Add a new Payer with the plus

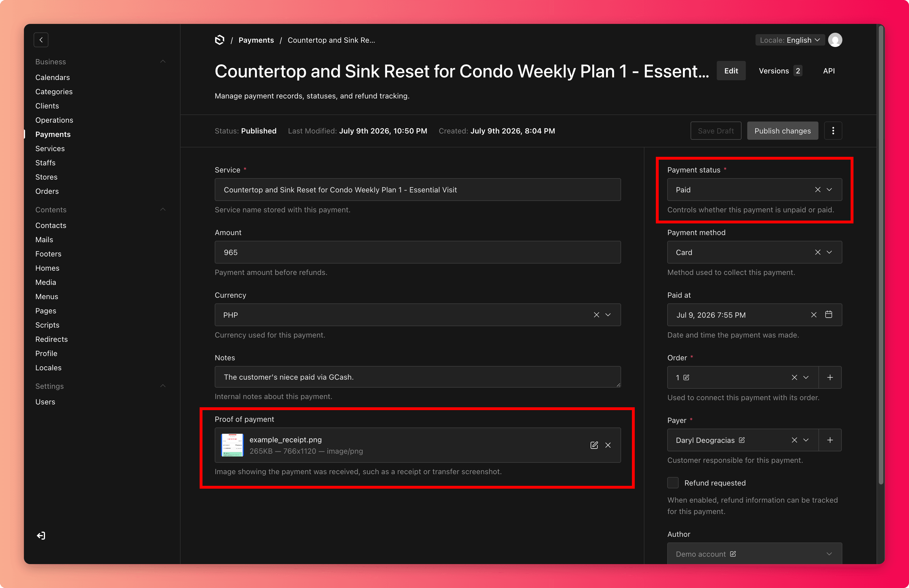[830, 440]
